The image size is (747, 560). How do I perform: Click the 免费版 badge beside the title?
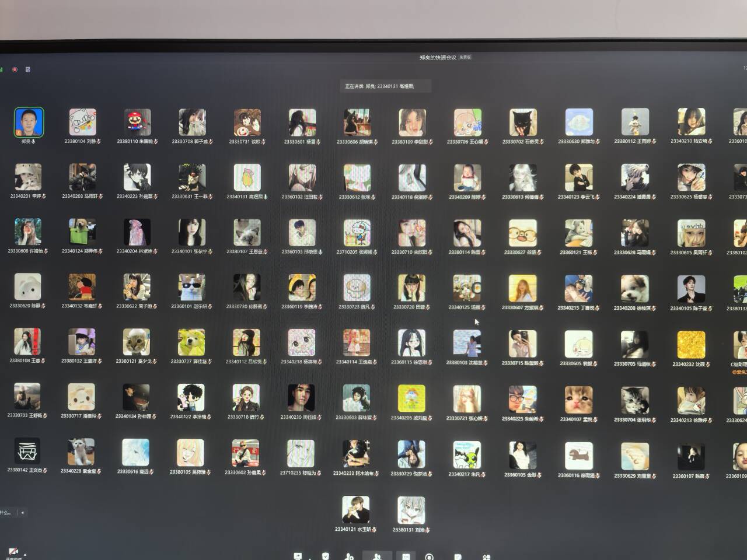pyautogui.click(x=465, y=57)
